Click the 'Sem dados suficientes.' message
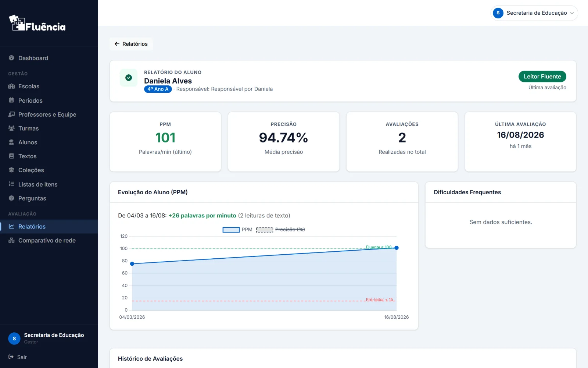The height and width of the screenshot is (368, 588). (501, 222)
